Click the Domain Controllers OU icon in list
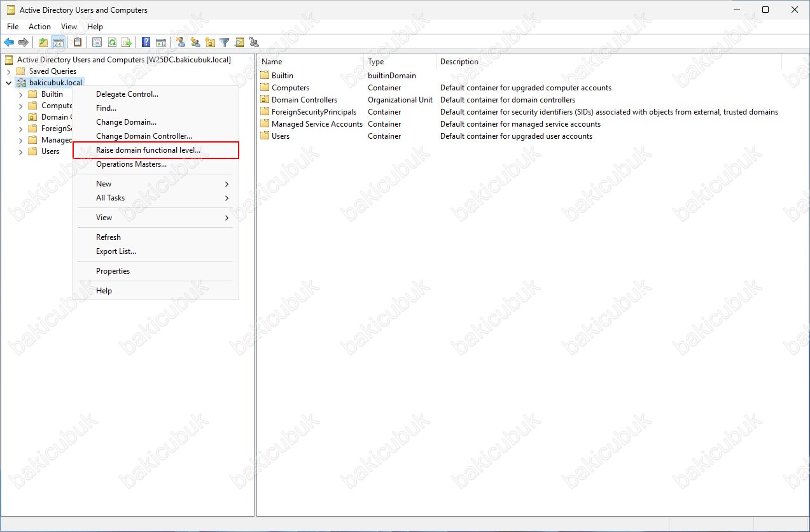 click(265, 99)
